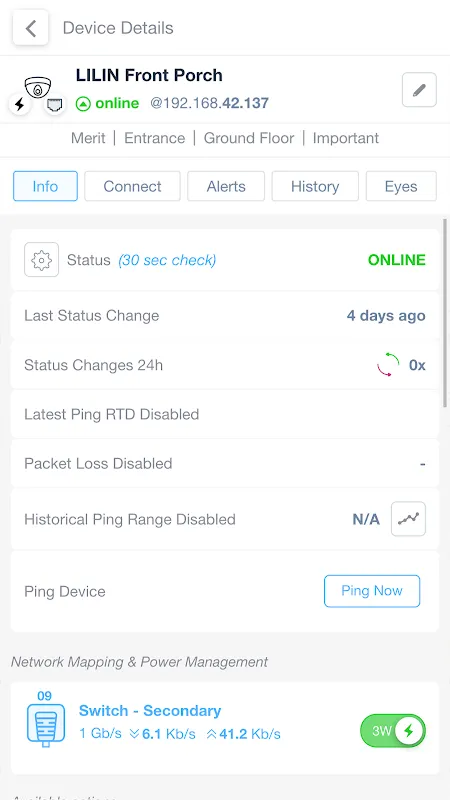The image size is (450, 800).
Task: Click the vertical scrollbar on the right
Action: (445, 312)
